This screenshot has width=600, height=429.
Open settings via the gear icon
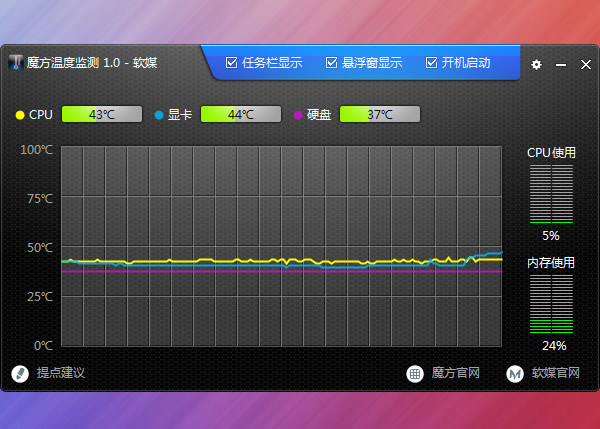[x=536, y=64]
